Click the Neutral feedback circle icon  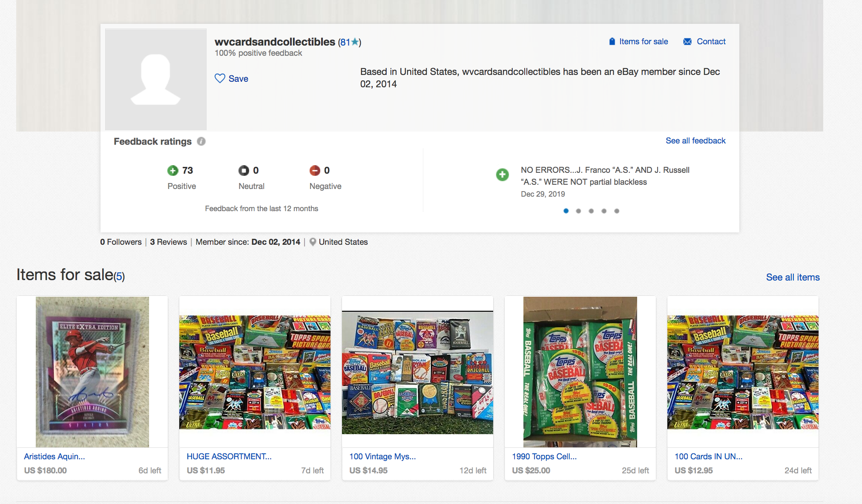pyautogui.click(x=244, y=171)
